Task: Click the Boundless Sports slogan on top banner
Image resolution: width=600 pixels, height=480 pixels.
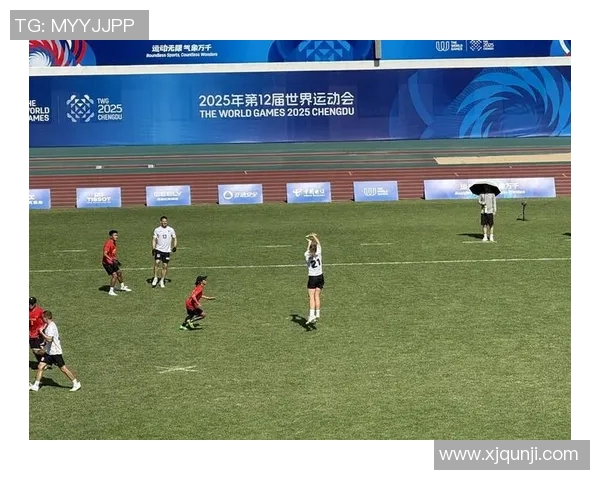Action: (181, 51)
